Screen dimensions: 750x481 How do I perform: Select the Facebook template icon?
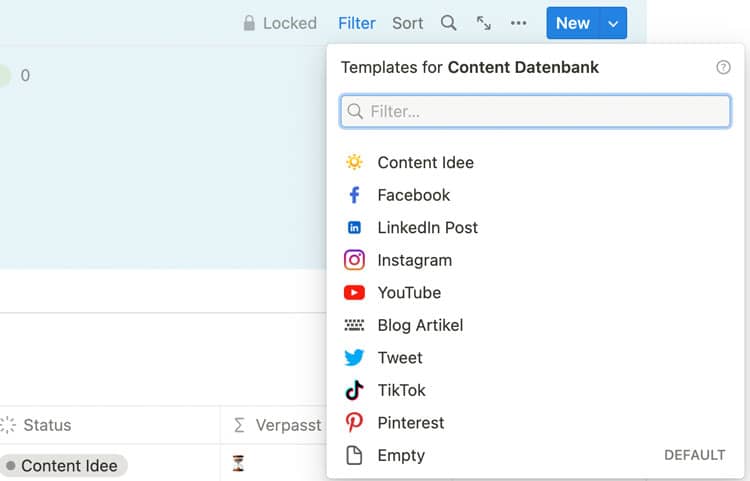click(354, 195)
